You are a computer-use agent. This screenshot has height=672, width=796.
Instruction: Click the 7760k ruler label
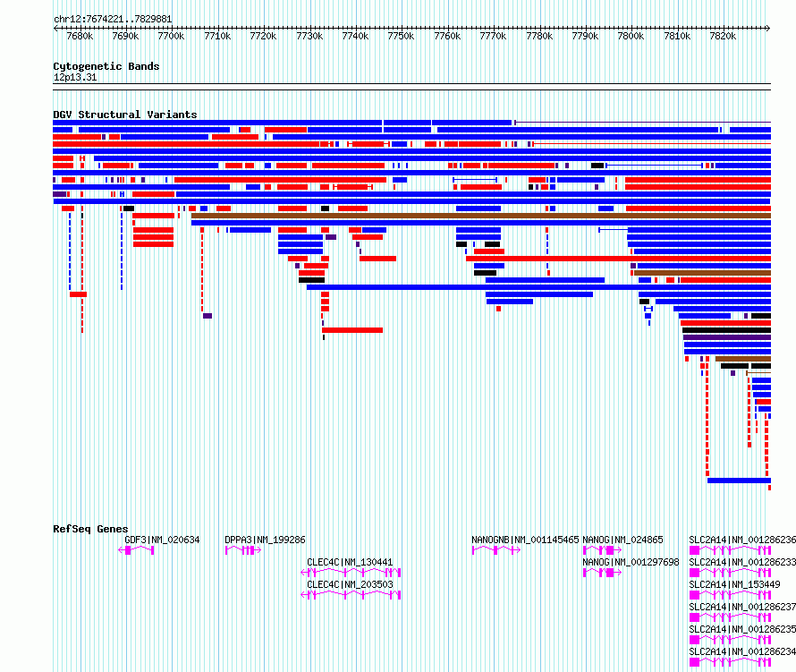[x=447, y=36]
